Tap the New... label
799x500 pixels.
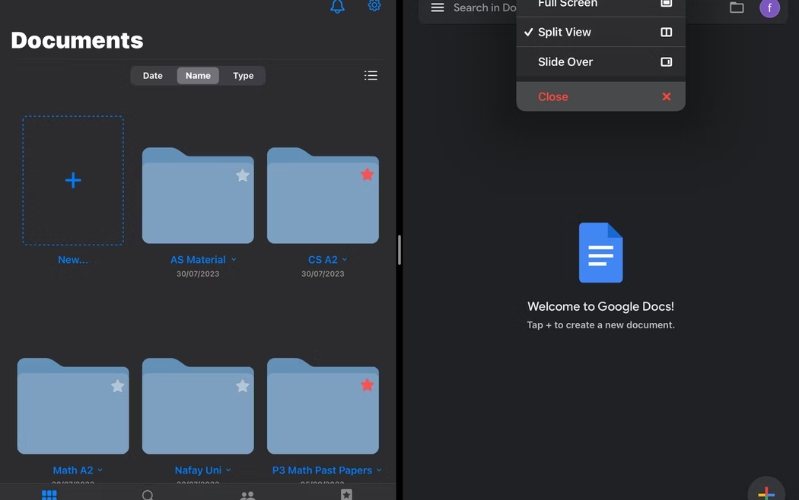click(73, 259)
